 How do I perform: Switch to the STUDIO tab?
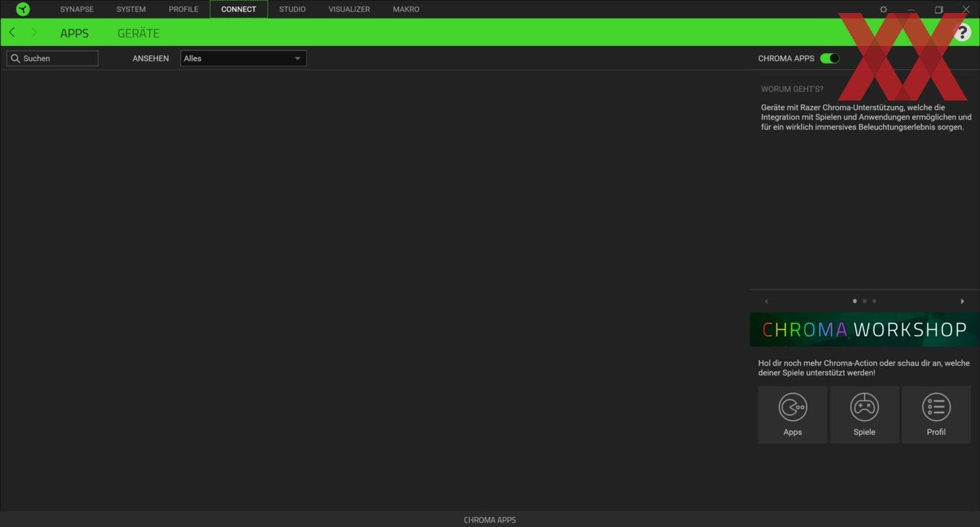coord(293,9)
